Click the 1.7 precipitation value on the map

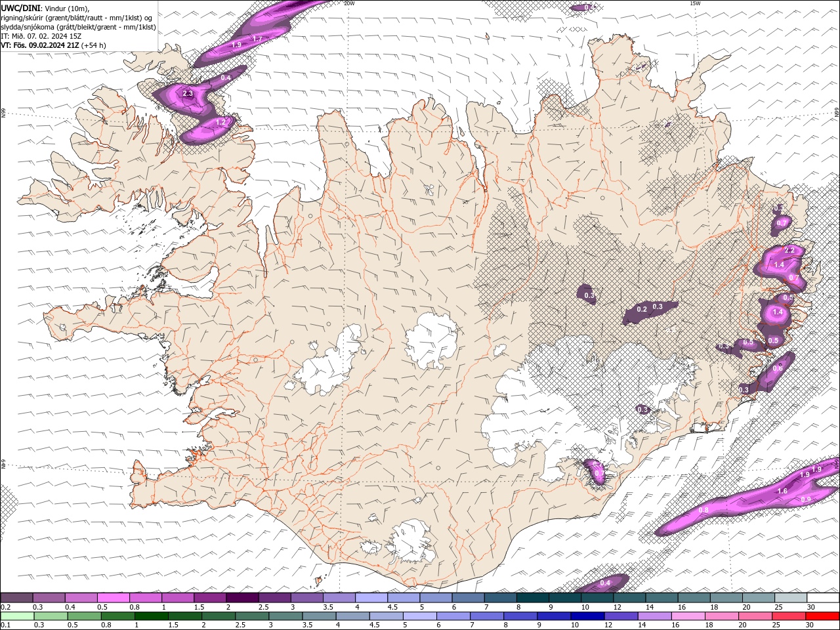pos(257,39)
